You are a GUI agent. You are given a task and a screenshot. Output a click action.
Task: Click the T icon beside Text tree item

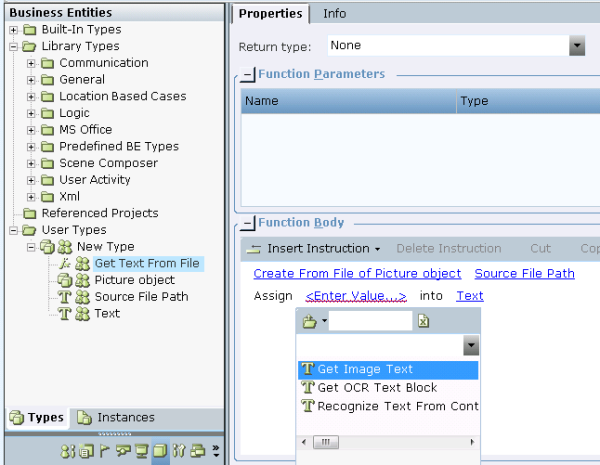(65, 314)
